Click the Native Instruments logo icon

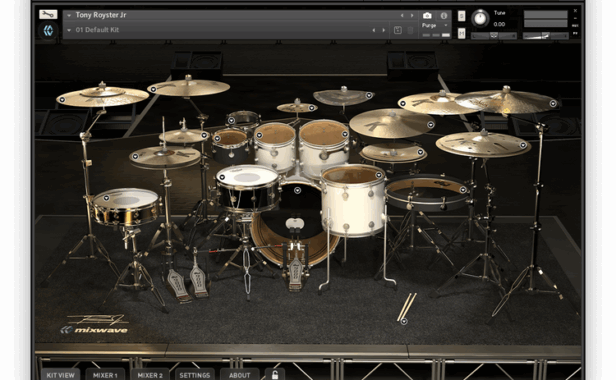[x=48, y=31]
